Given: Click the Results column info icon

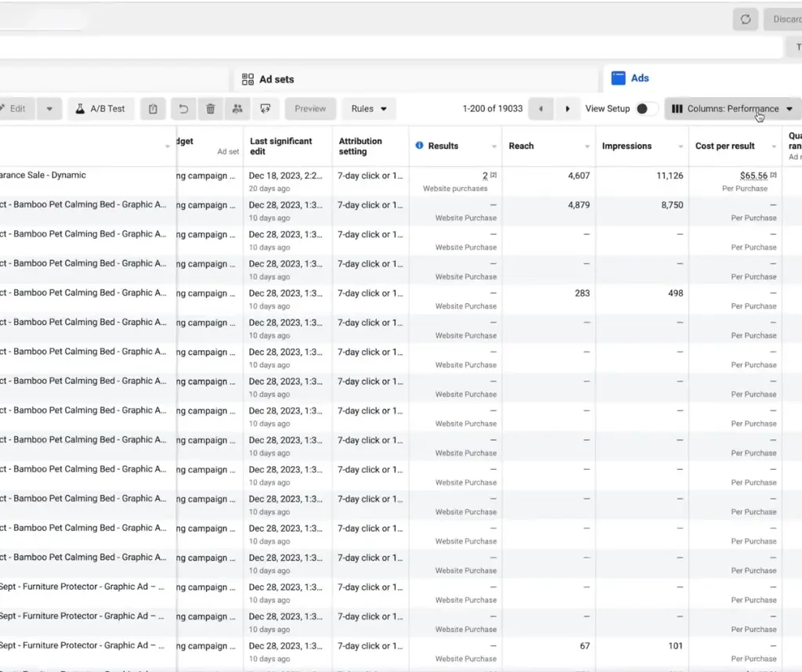Looking at the screenshot, I should [x=419, y=146].
